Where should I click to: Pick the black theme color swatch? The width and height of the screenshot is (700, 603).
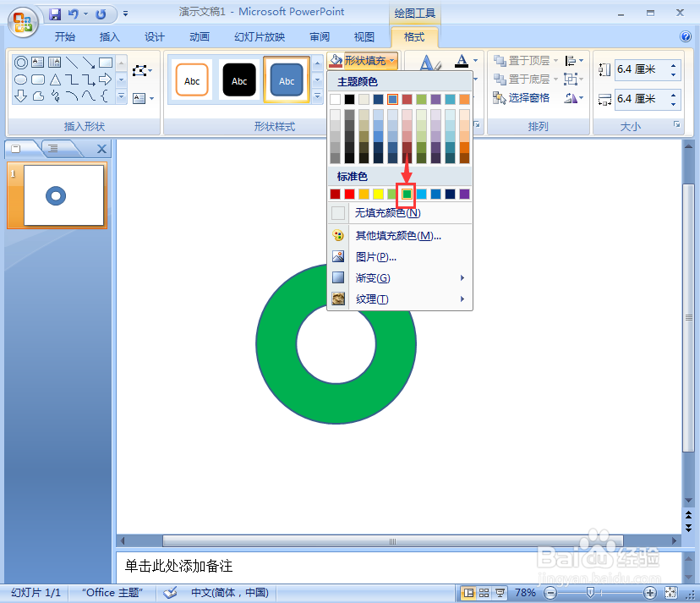pyautogui.click(x=349, y=99)
